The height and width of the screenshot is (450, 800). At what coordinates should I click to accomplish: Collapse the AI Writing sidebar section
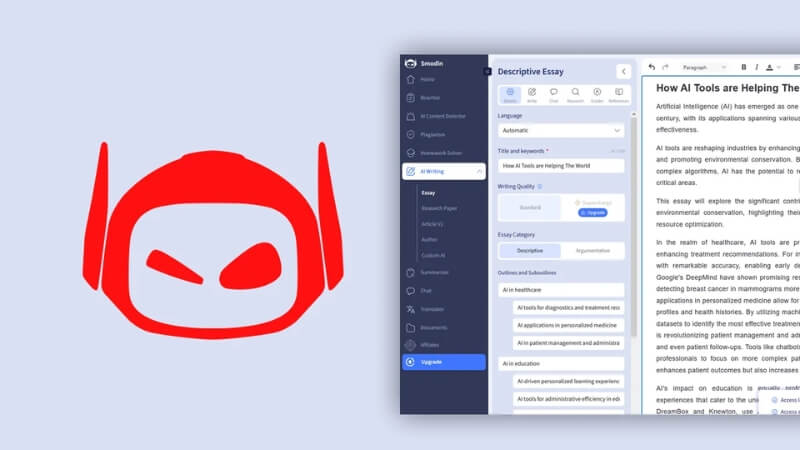(x=478, y=171)
